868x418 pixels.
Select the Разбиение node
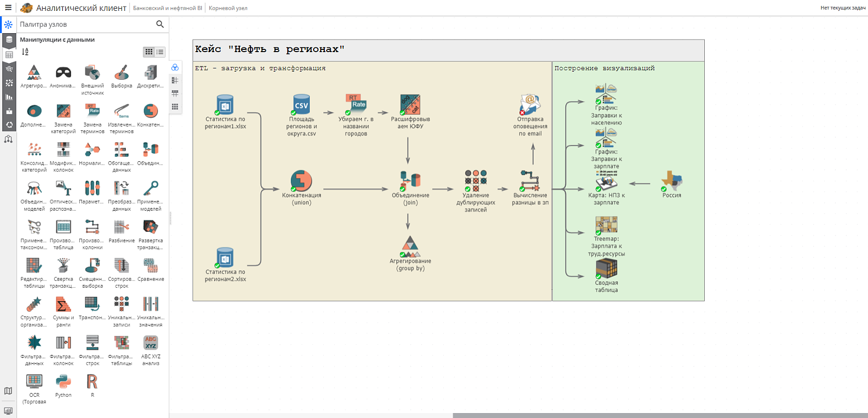(122, 227)
